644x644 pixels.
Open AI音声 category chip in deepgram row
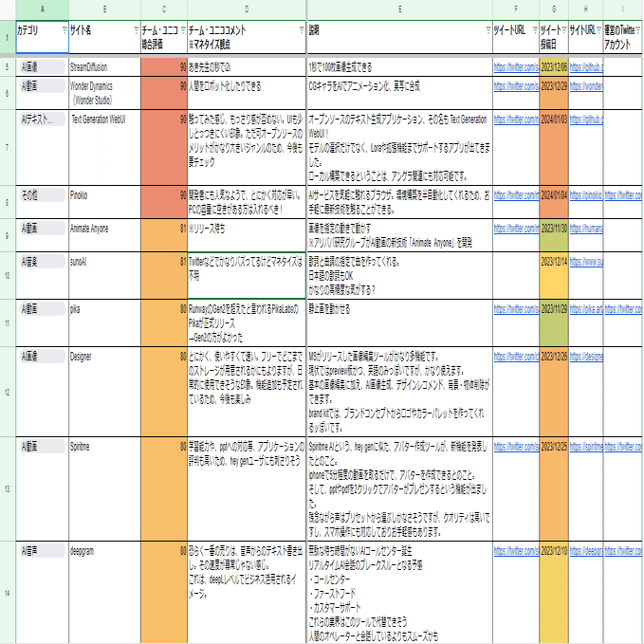click(x=43, y=551)
